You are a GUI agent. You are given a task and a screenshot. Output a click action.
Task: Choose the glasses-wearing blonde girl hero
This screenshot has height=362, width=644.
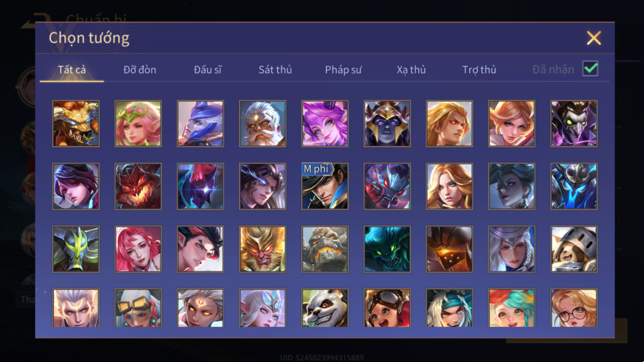[574, 308]
